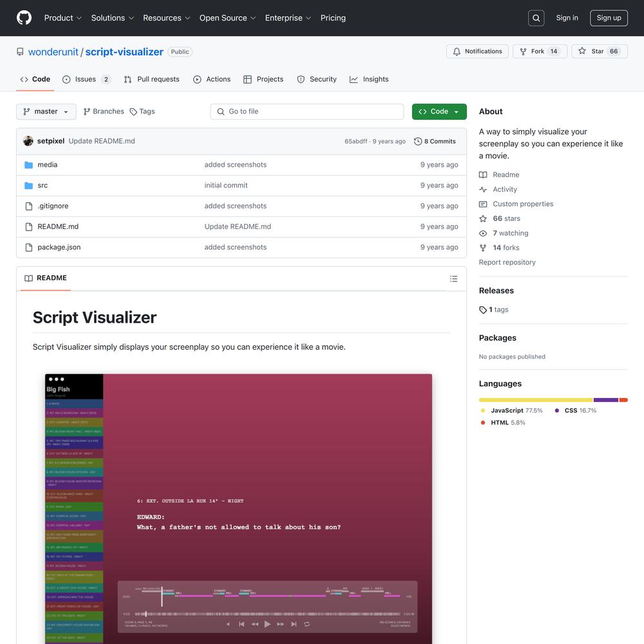This screenshot has height=644, width=644.
Task: Click the history clock icon beside 8 Commits
Action: click(418, 141)
